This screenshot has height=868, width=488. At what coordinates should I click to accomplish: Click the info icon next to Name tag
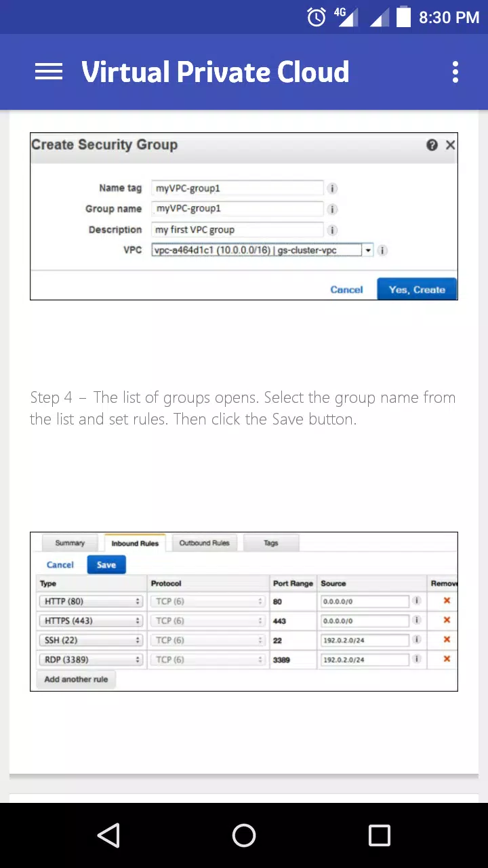tap(333, 189)
